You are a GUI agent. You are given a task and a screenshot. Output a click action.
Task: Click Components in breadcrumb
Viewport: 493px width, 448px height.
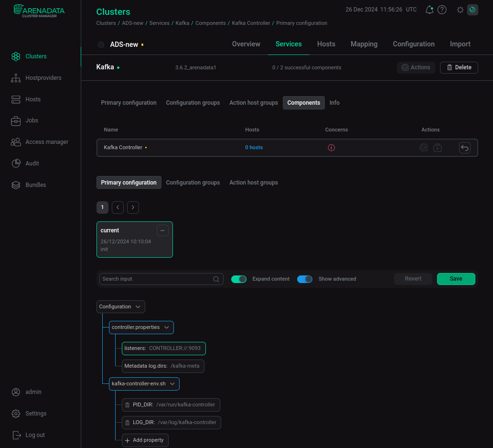(x=210, y=23)
